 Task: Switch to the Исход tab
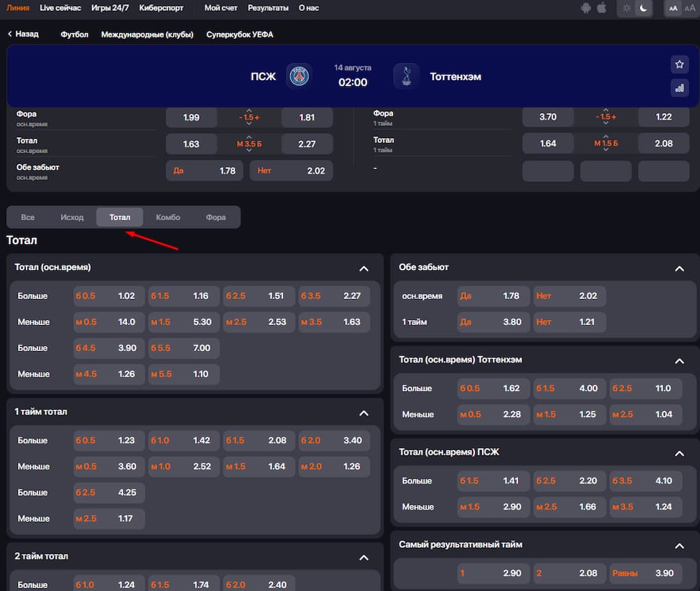[x=72, y=217]
